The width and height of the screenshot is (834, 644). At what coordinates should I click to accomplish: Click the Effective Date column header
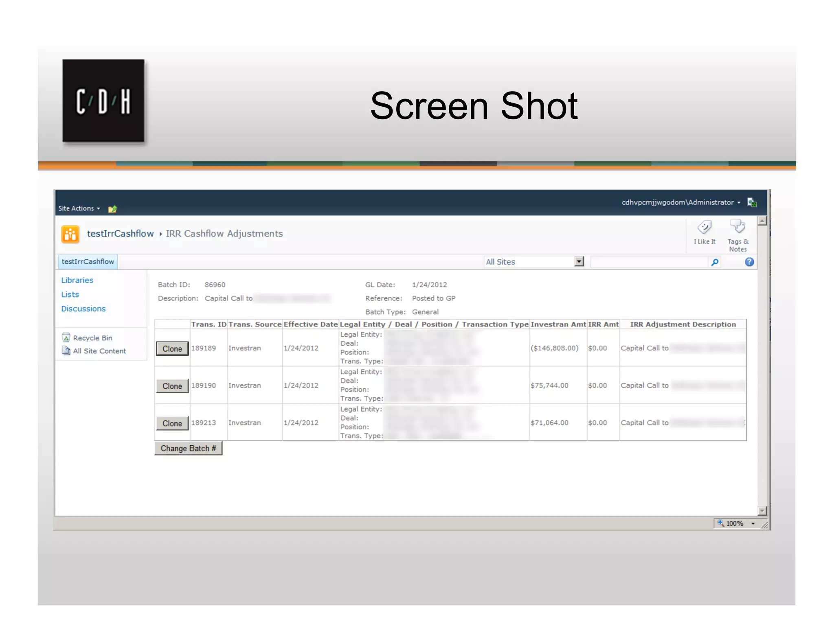[x=311, y=324]
